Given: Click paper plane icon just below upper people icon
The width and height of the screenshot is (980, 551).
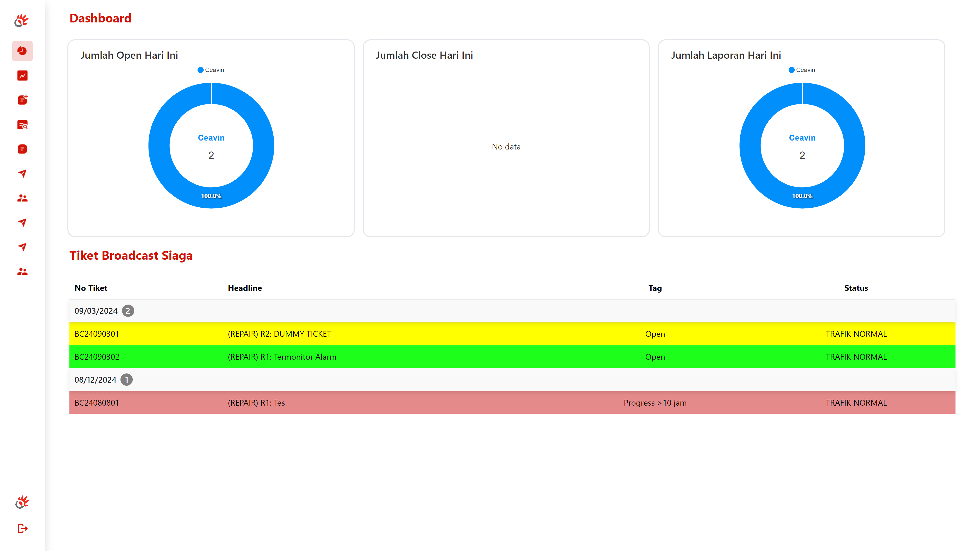Looking at the screenshot, I should [22, 222].
